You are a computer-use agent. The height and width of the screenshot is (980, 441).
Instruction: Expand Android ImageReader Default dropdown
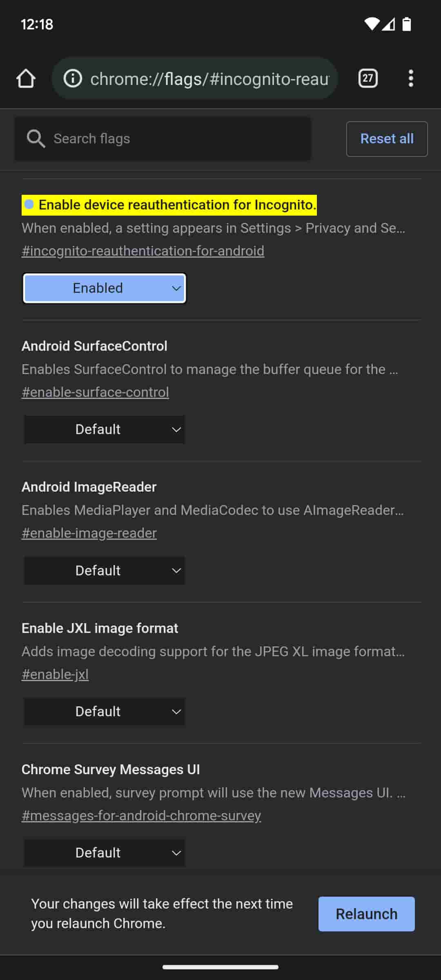click(105, 570)
